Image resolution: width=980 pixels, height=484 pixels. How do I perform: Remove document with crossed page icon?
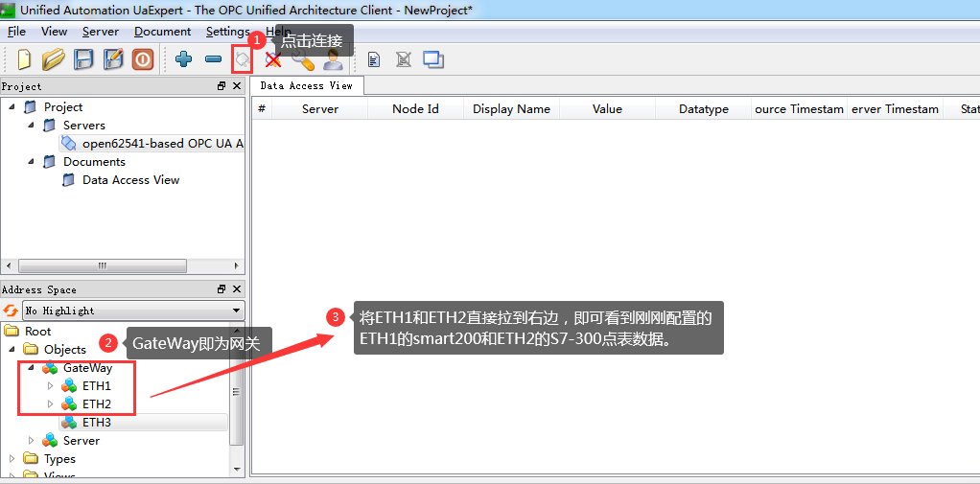403,60
